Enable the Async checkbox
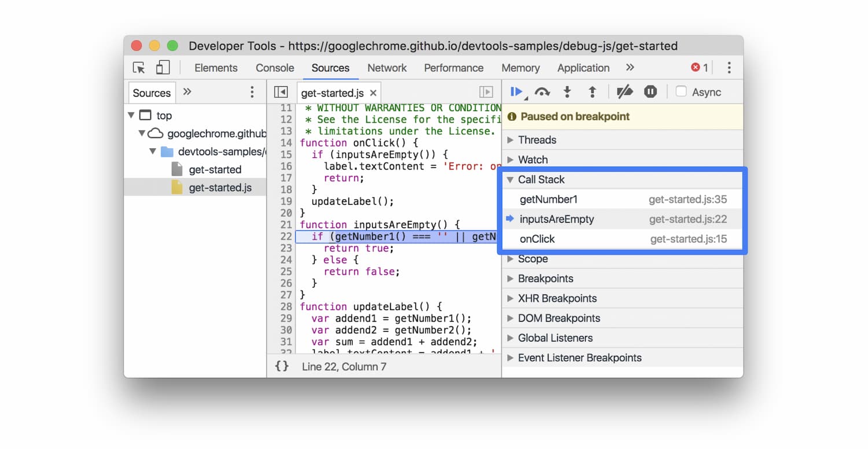 tap(682, 92)
